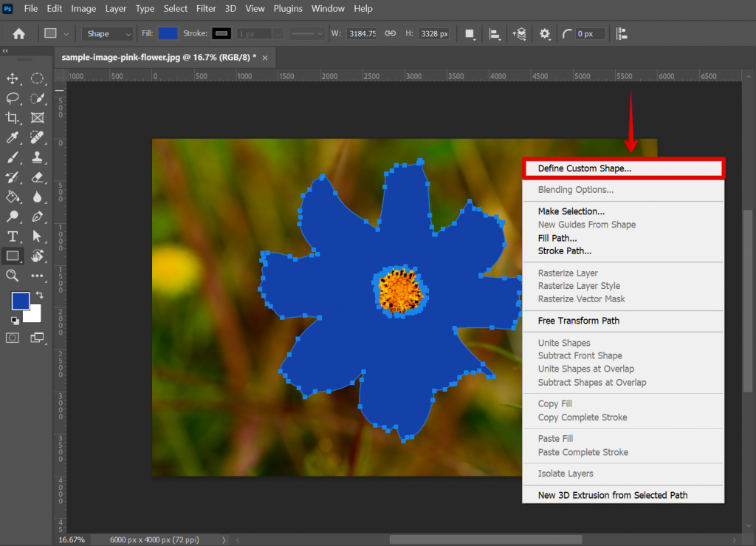756x546 pixels.
Task: Select the Paint Bucket tool
Action: click(x=11, y=197)
